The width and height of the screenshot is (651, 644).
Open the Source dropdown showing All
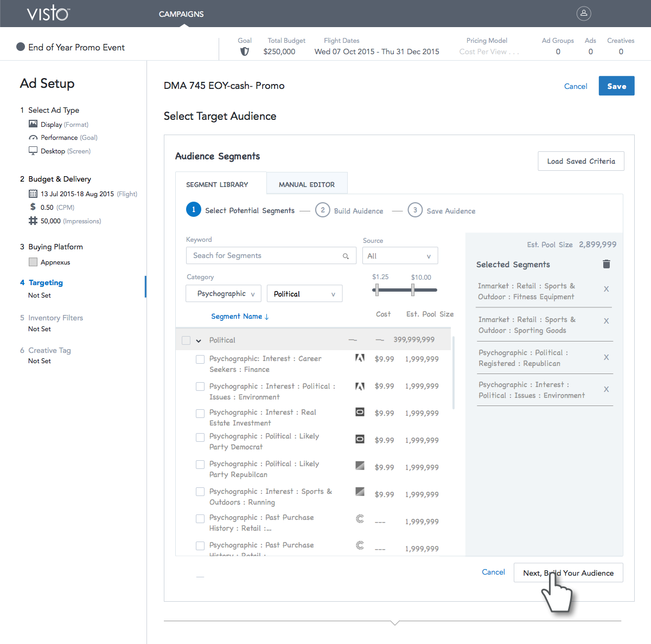point(400,256)
